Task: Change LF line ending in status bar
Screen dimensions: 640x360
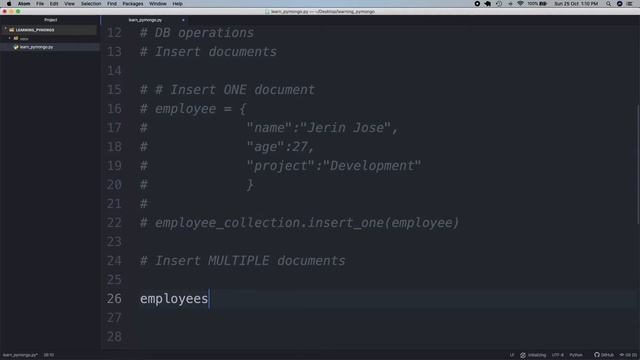Action: 512,355
